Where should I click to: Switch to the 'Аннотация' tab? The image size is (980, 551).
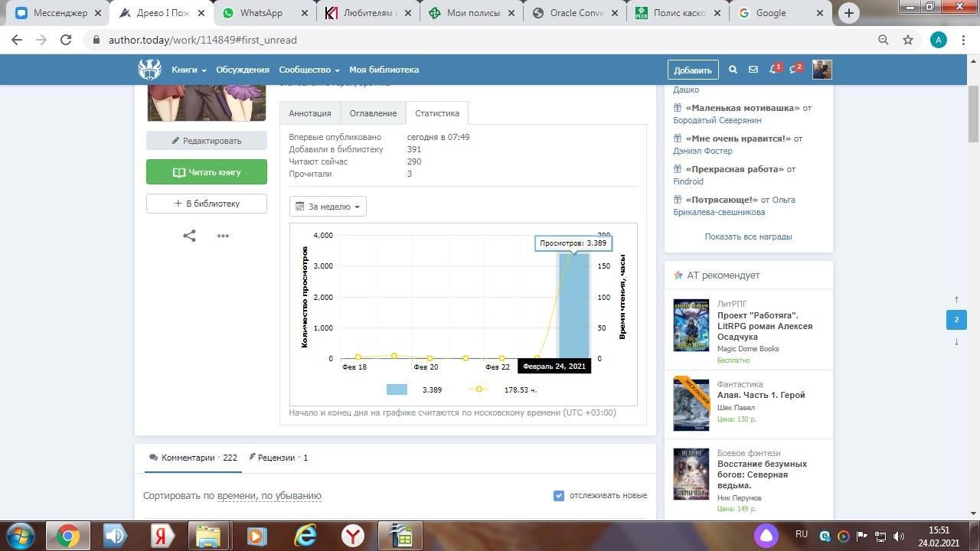click(x=310, y=113)
